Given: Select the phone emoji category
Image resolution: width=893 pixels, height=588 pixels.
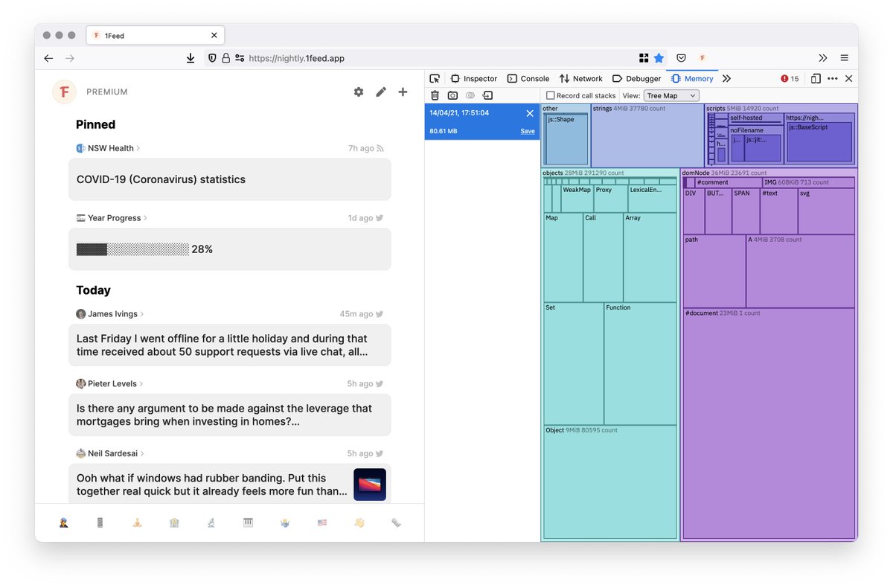Looking at the screenshot, I should (100, 523).
